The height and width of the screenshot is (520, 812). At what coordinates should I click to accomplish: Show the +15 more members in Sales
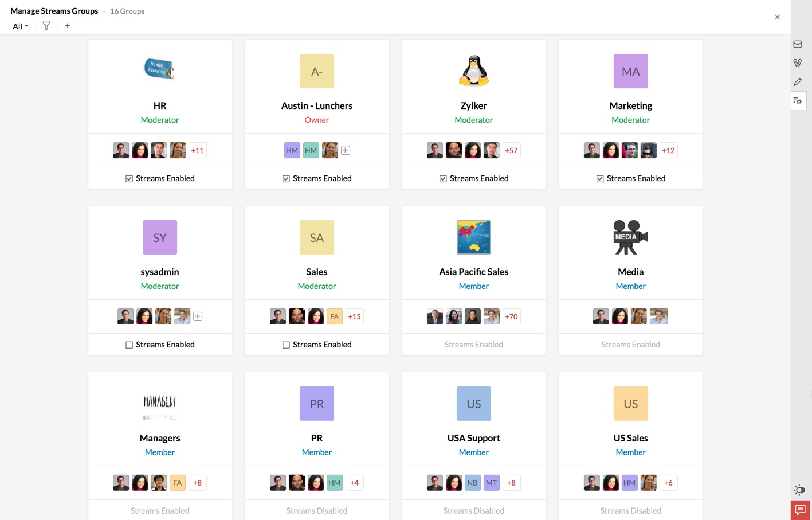coord(355,316)
